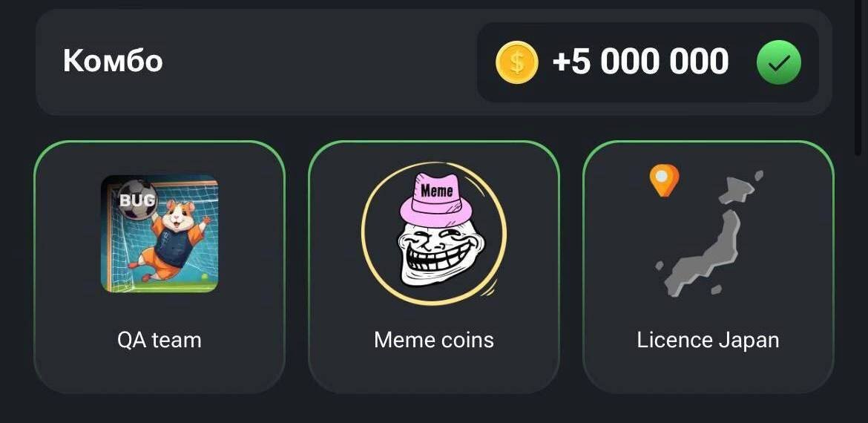Click the gold dollar coin icon

coord(516,62)
